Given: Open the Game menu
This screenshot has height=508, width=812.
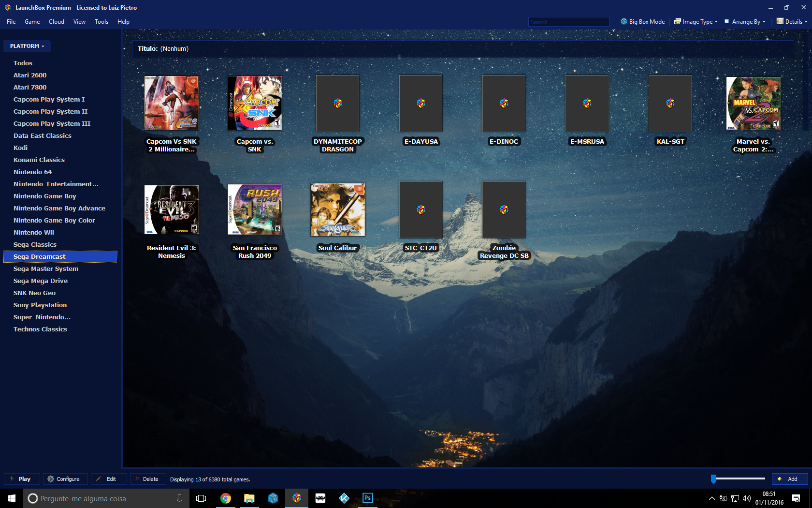Looking at the screenshot, I should [x=32, y=22].
